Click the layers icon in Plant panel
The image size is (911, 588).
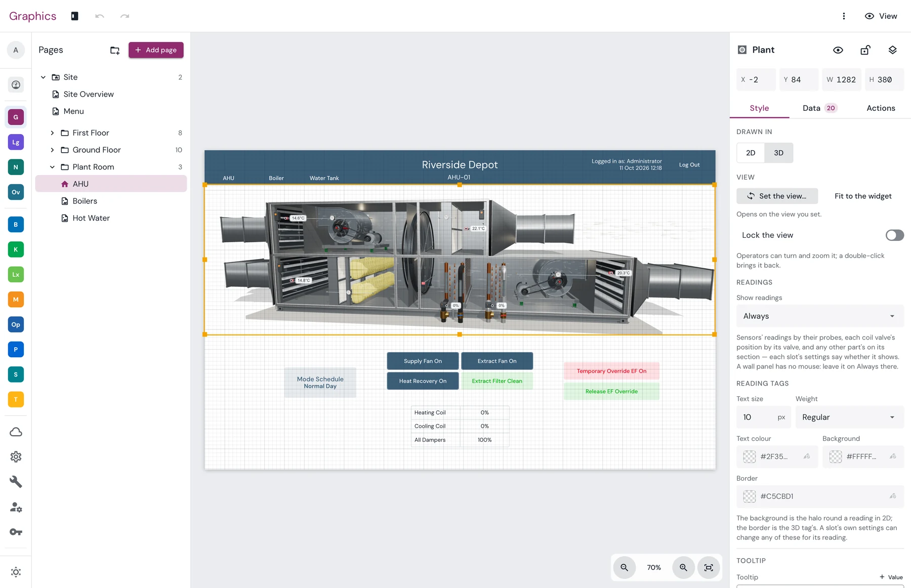tap(892, 50)
